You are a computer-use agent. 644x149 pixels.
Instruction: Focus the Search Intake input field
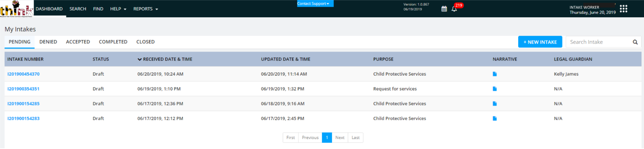point(598,42)
